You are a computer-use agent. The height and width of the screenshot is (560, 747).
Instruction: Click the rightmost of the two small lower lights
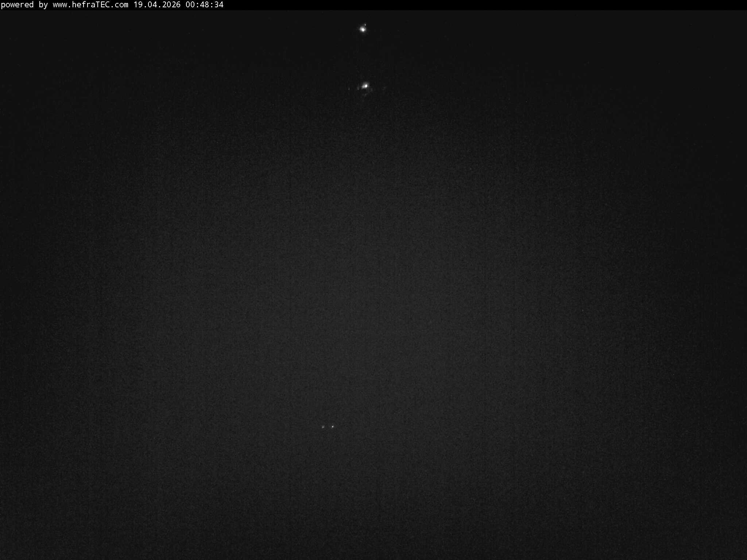pyautogui.click(x=332, y=426)
